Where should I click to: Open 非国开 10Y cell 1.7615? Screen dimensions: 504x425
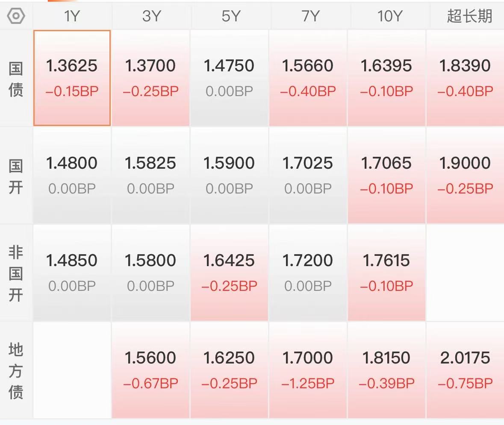(x=386, y=273)
